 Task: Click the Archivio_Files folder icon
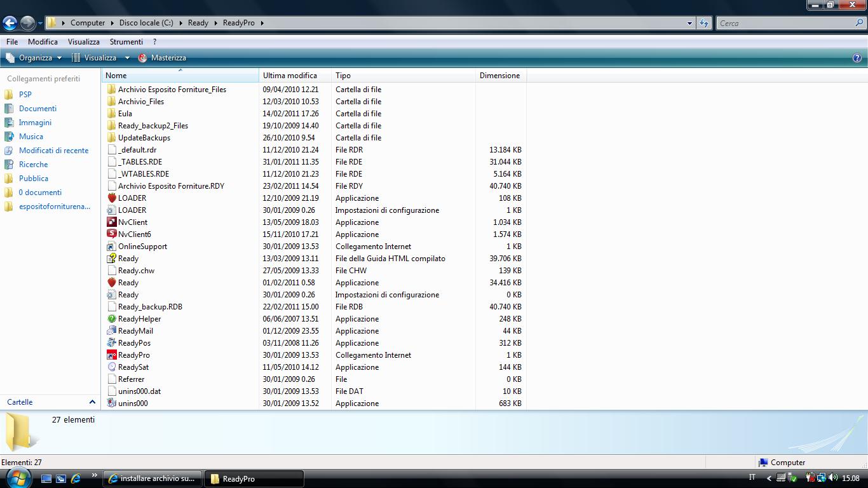112,102
